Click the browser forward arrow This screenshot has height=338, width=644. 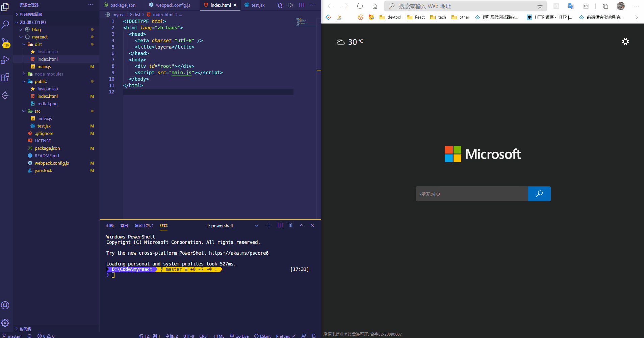(x=345, y=6)
